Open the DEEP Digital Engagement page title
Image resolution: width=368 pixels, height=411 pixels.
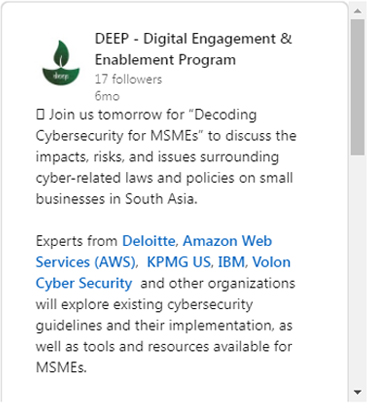pyautogui.click(x=193, y=49)
